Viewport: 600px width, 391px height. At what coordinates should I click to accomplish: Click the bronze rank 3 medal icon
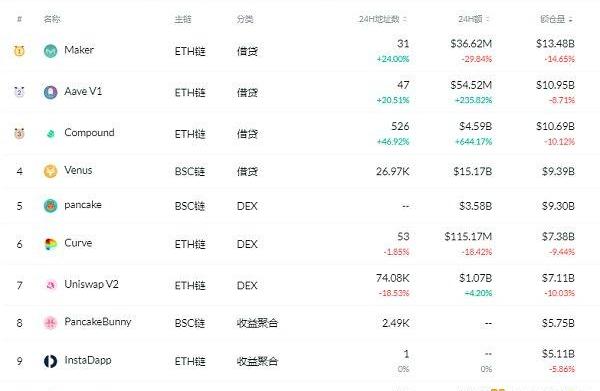[19, 134]
